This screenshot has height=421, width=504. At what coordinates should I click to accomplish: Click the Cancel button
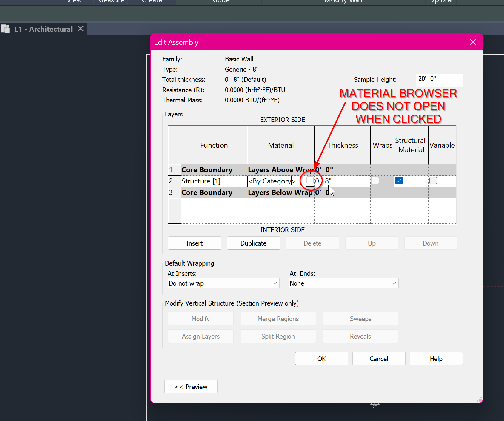pyautogui.click(x=379, y=359)
